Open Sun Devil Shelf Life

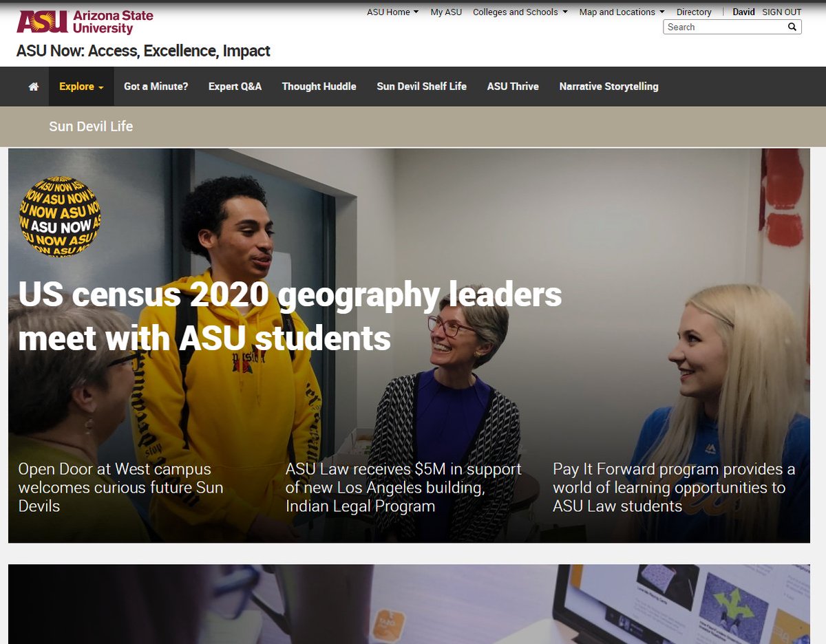(x=421, y=87)
